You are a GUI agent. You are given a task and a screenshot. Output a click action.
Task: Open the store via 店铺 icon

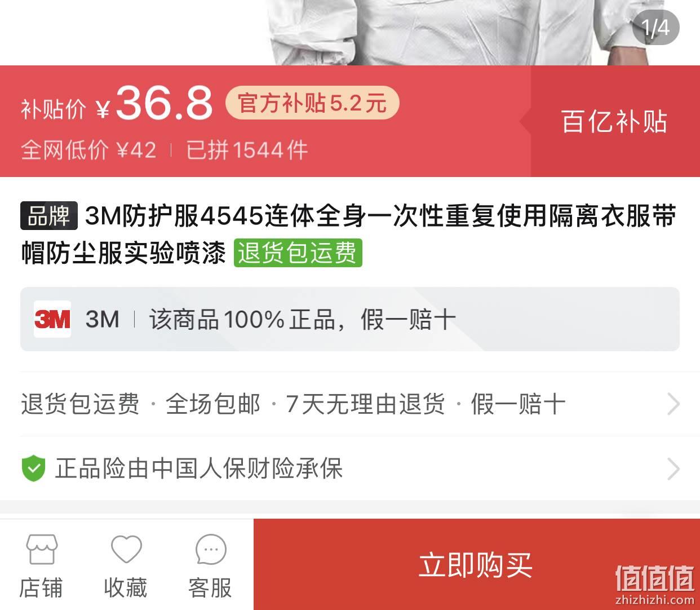[x=41, y=550]
